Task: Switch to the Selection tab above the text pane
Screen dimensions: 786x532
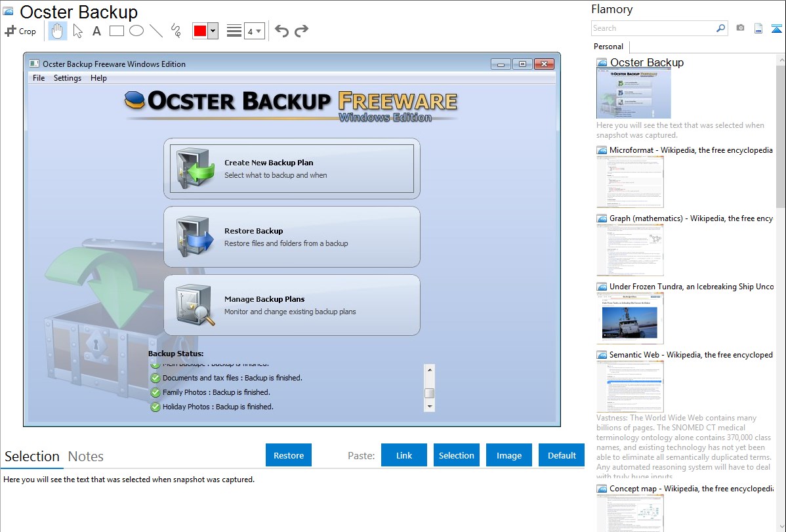Action: point(32,457)
